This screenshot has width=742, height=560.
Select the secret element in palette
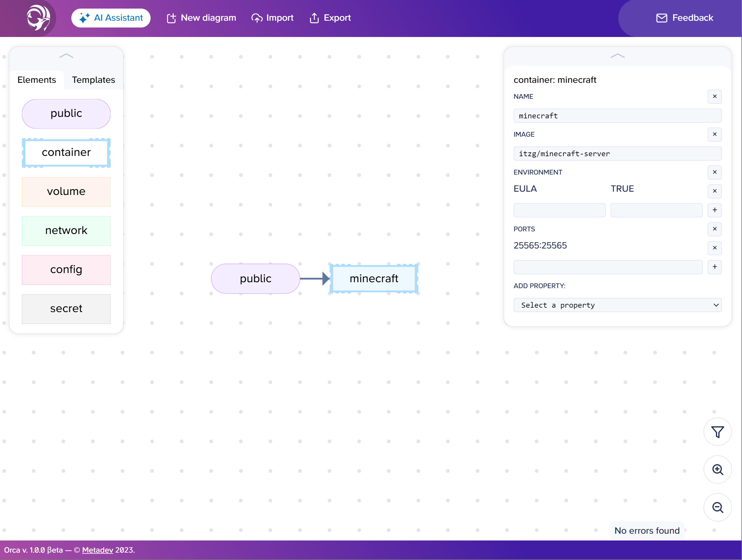point(66,309)
